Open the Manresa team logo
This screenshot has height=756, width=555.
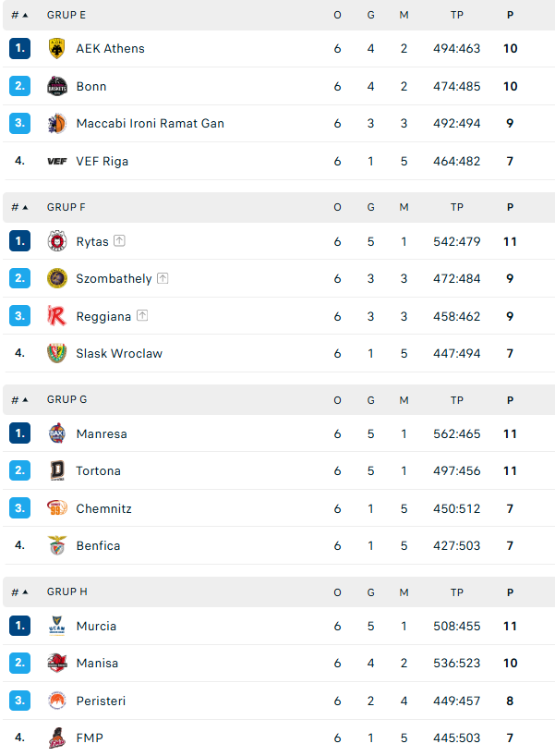(x=57, y=433)
